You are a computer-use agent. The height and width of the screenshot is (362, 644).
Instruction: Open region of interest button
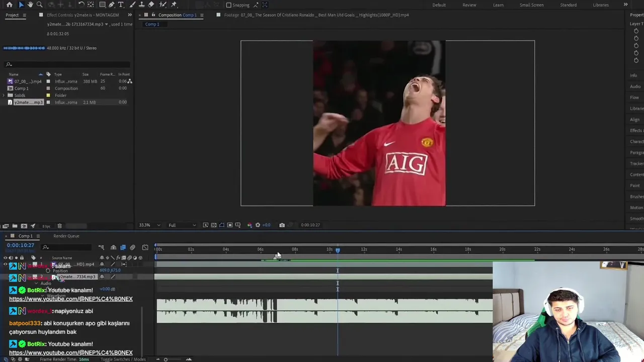point(229,225)
